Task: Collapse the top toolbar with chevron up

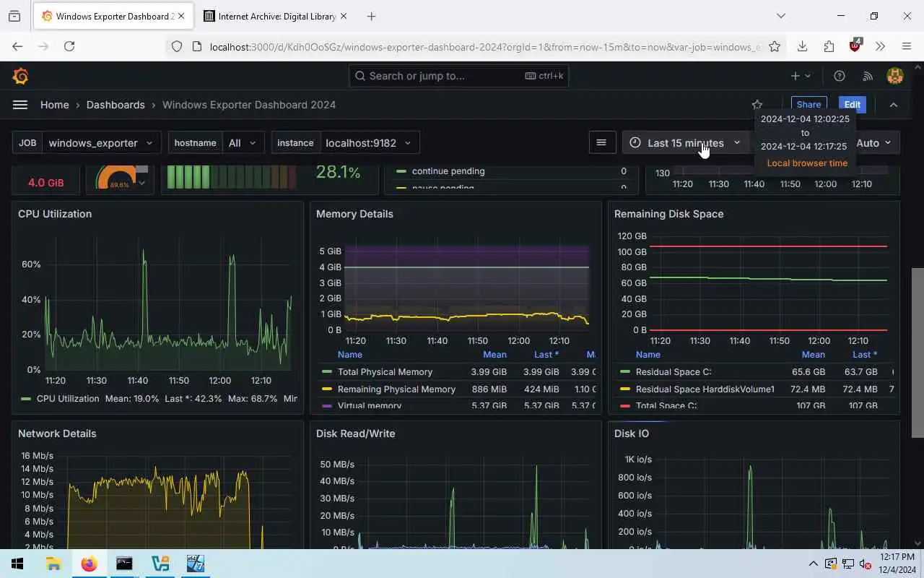Action: click(894, 105)
